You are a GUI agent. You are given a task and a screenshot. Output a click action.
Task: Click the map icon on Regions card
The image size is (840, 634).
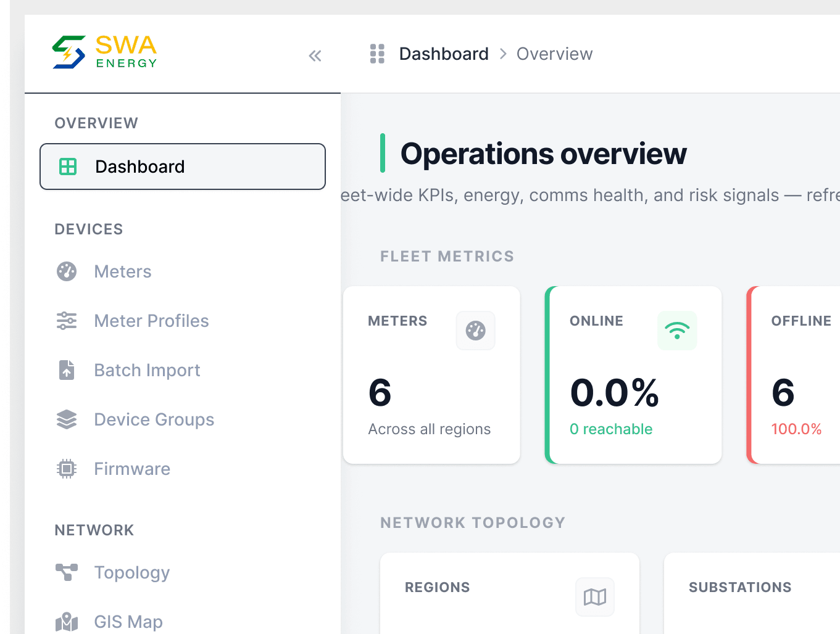(595, 597)
